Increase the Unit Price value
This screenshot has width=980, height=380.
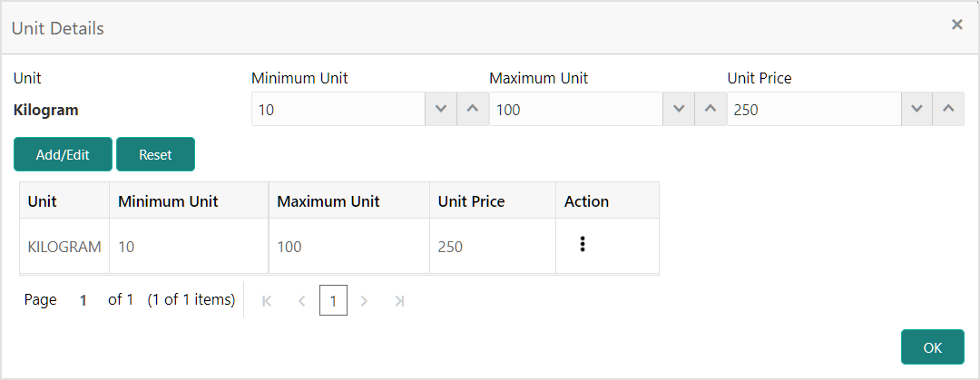click(x=948, y=110)
